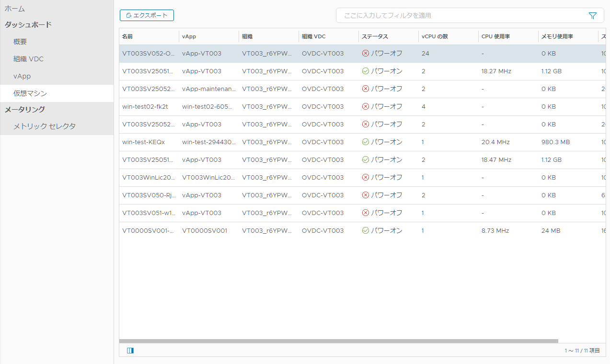
Task: Open the column chooser icon below table
Action: point(130,351)
